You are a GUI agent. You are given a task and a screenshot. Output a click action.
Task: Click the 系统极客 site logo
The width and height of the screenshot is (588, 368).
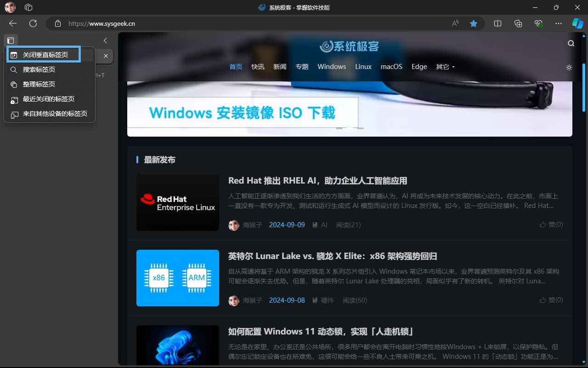(x=350, y=46)
